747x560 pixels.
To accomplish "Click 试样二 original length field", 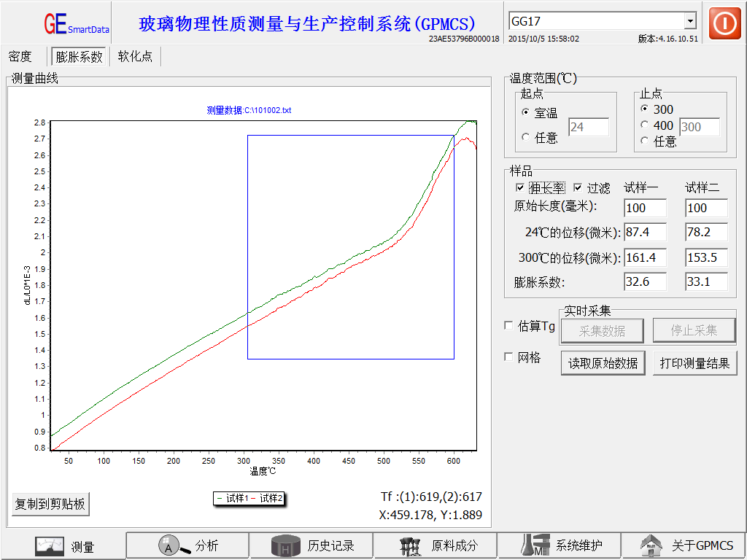I will [x=706, y=208].
